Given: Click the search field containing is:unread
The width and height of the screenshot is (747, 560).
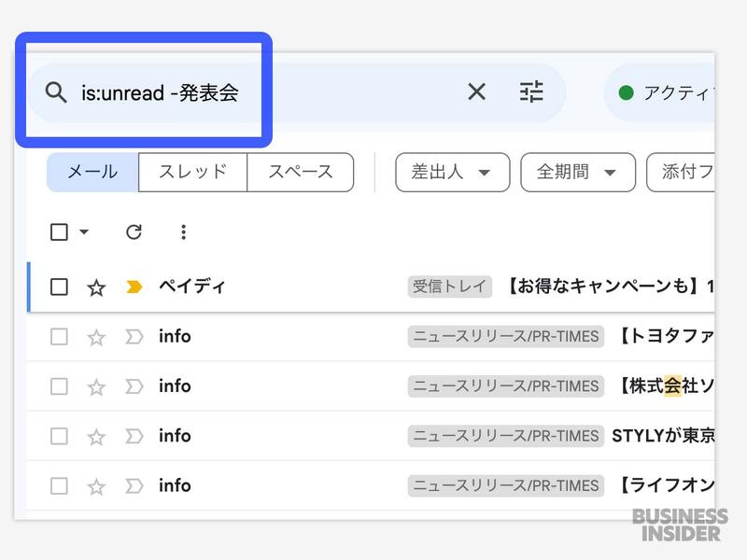Looking at the screenshot, I should (296, 92).
